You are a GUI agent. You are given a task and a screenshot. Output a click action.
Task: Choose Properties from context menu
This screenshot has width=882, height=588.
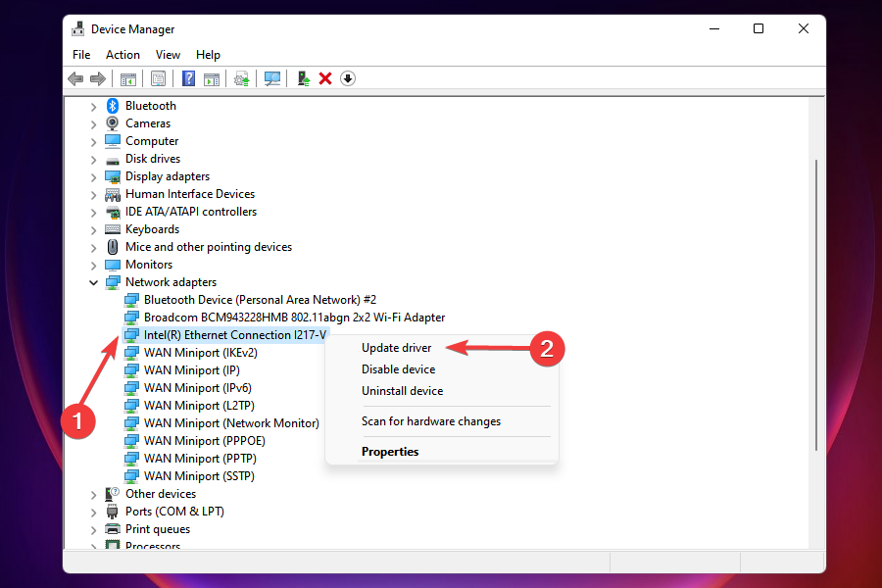click(x=390, y=451)
